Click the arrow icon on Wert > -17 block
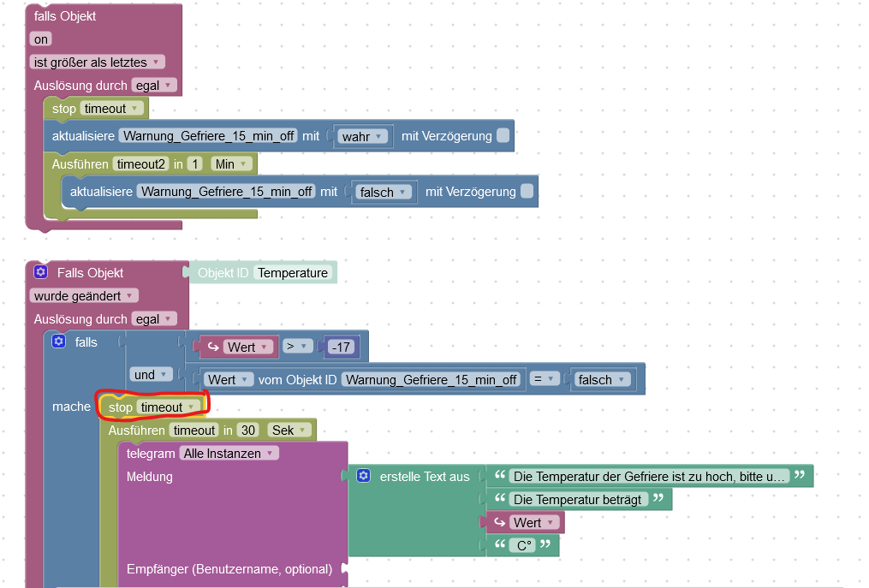This screenshot has height=588, width=869. coord(213,347)
